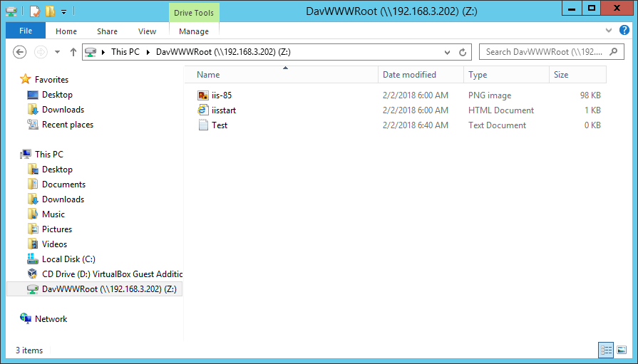Click This PC in the address breadcrumb

[125, 52]
